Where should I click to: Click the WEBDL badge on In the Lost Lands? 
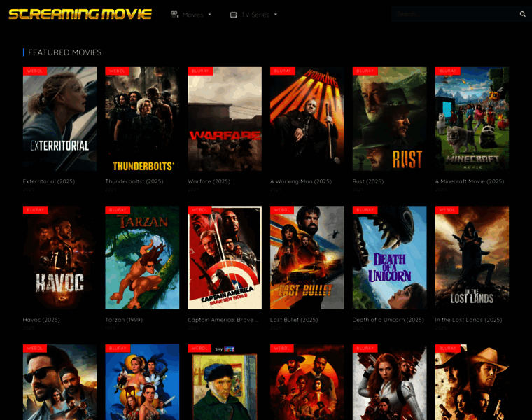(447, 210)
